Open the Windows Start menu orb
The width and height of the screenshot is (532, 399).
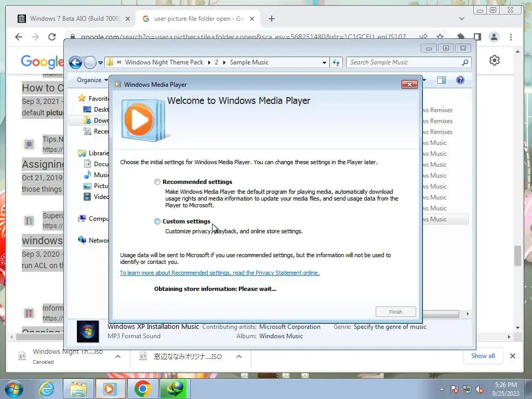pos(14,389)
